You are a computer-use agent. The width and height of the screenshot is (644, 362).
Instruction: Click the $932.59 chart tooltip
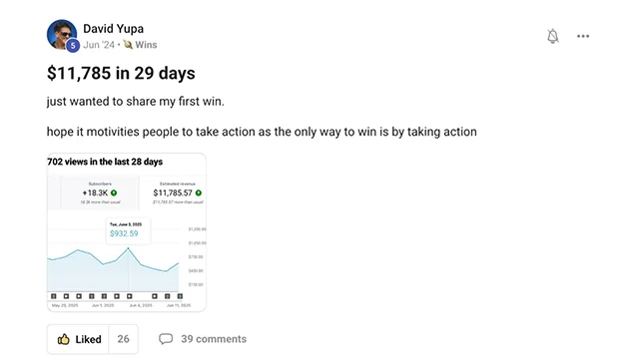pyautogui.click(x=128, y=230)
